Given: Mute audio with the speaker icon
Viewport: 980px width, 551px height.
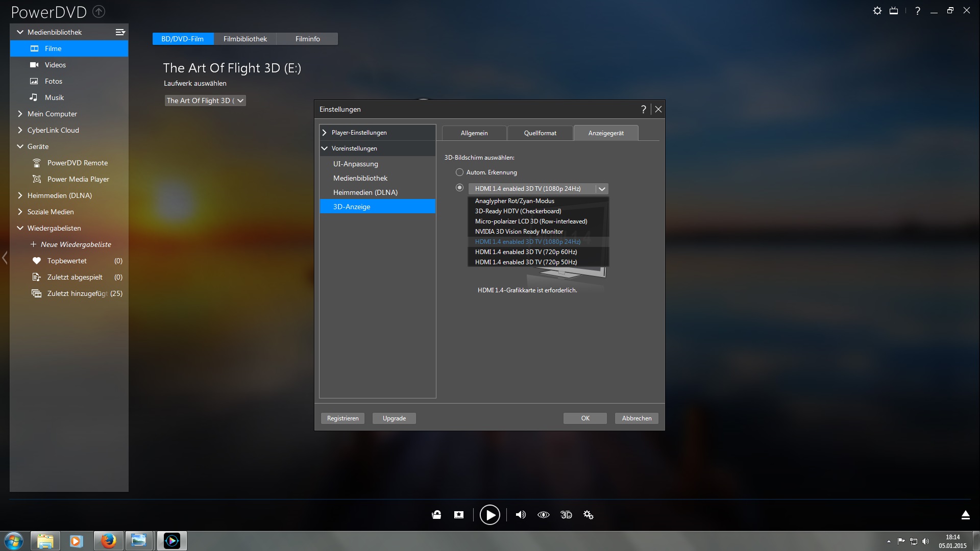Looking at the screenshot, I should (521, 515).
